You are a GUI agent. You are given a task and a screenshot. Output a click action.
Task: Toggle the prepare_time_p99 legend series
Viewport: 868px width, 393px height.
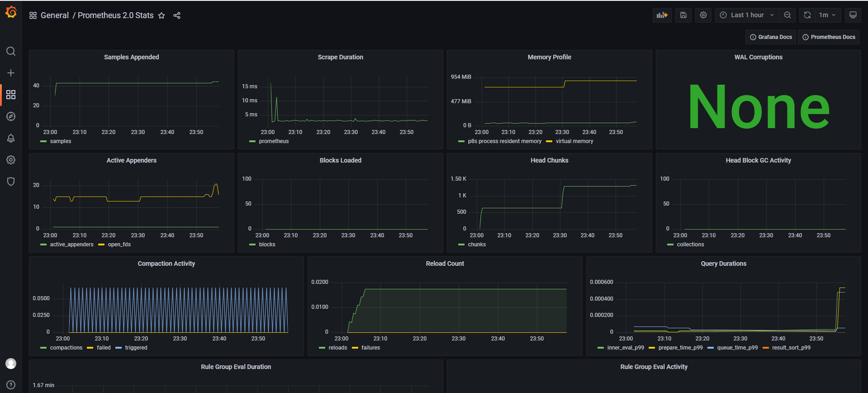tap(680, 348)
